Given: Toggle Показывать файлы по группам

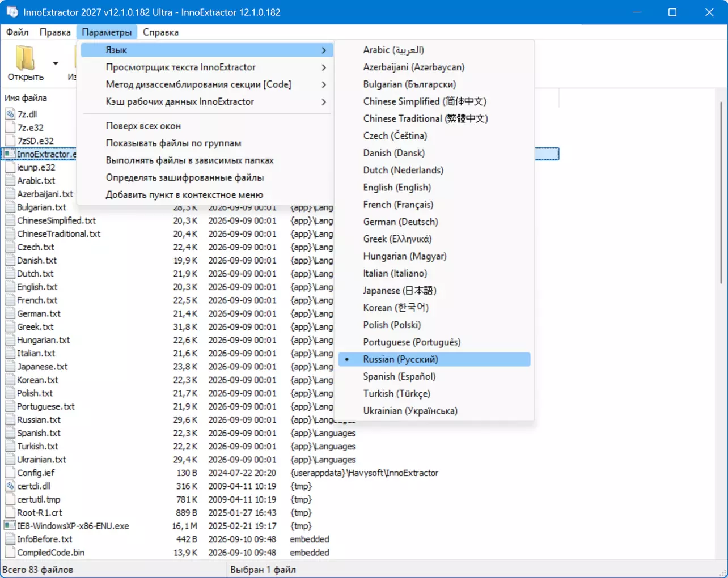Looking at the screenshot, I should pyautogui.click(x=206, y=143).
